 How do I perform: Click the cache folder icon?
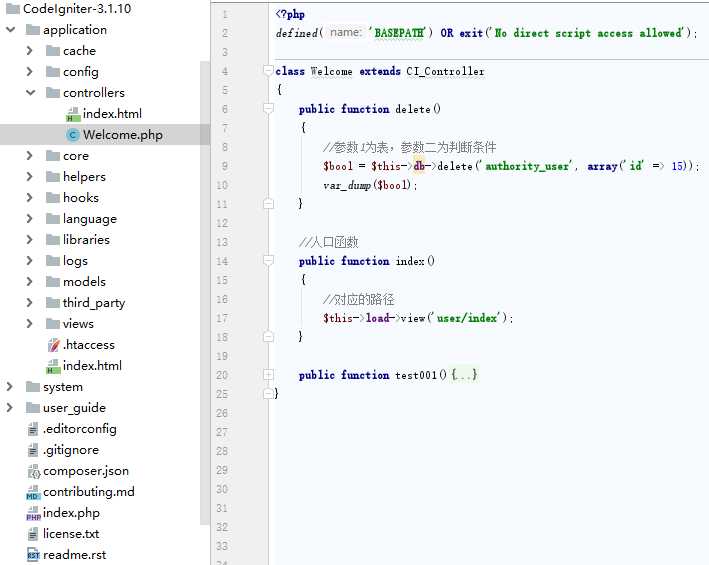53,51
